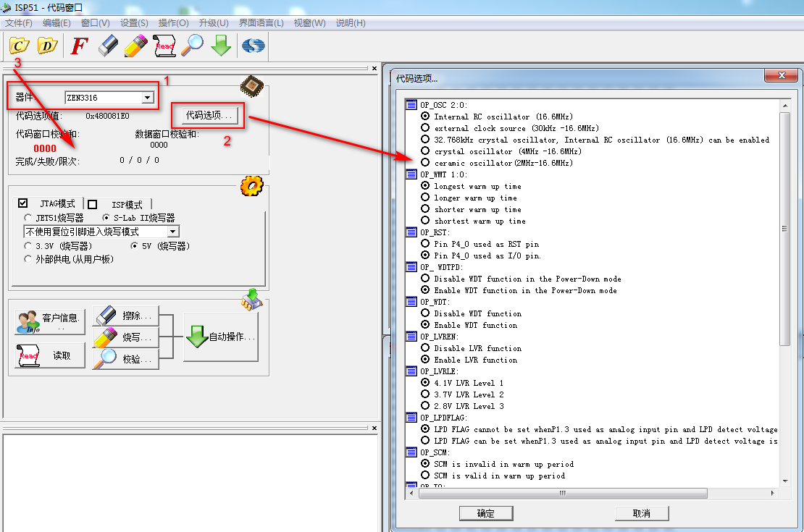The width and height of the screenshot is (804, 532).
Task: Click the OP_WDT group icon
Action: (x=411, y=302)
